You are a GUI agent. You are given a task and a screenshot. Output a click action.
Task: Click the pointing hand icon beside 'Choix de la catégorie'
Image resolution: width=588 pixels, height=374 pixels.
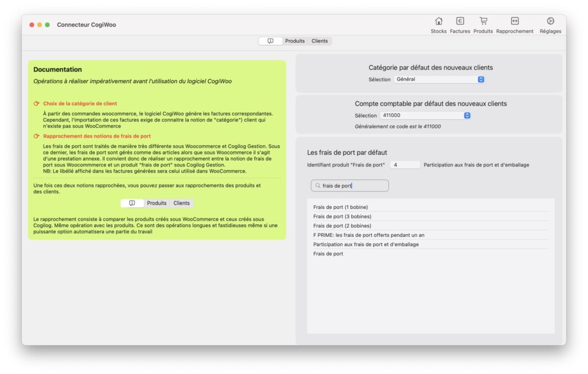36,103
